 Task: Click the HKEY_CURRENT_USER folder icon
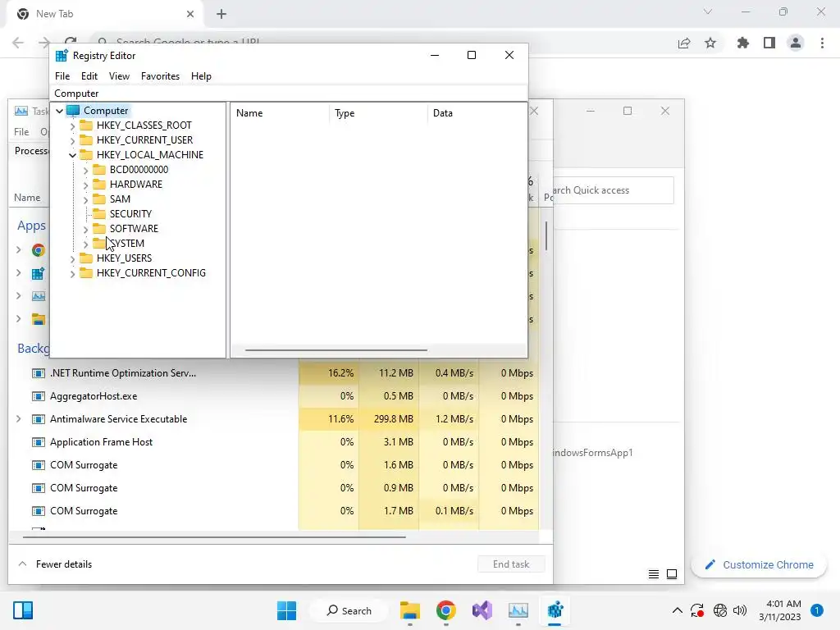[86, 139]
